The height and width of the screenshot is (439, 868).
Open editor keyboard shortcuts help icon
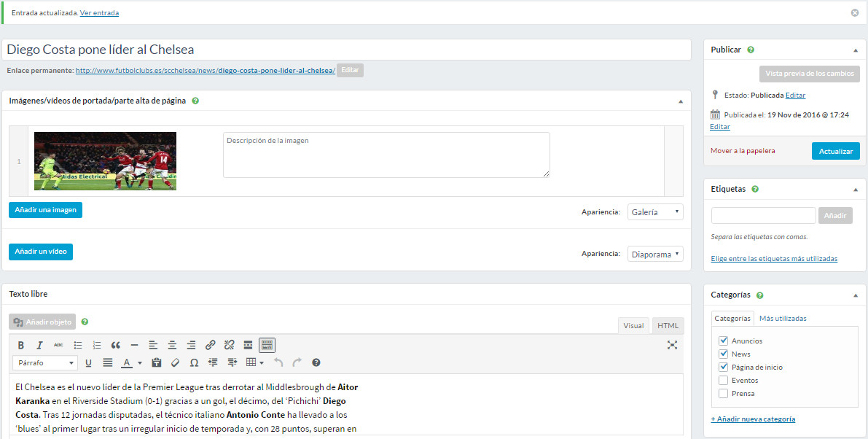(316, 362)
